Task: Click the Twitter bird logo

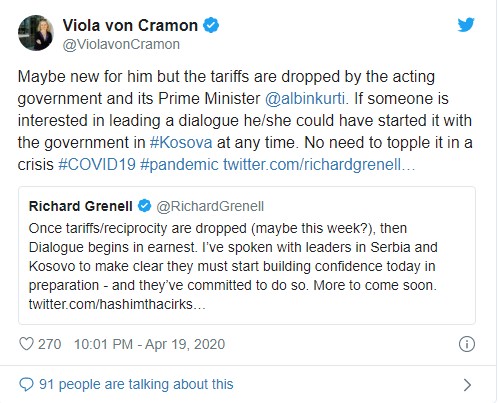Action: [x=466, y=25]
